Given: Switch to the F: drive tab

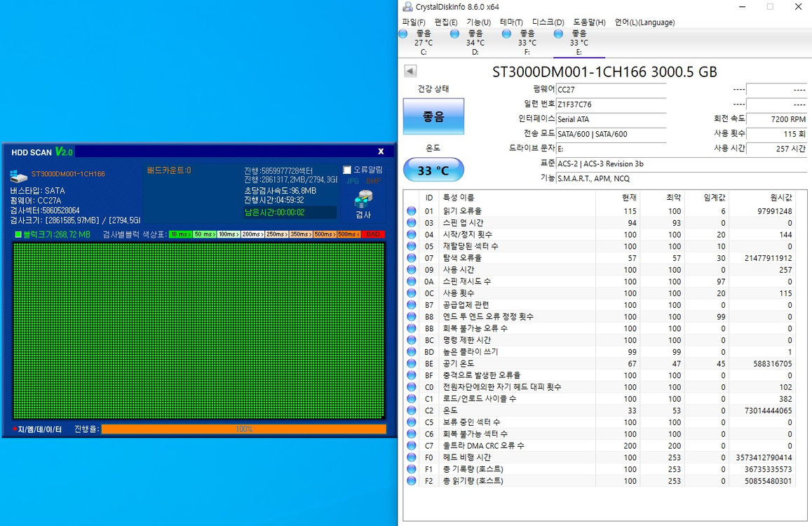Looking at the screenshot, I should tap(527, 42).
